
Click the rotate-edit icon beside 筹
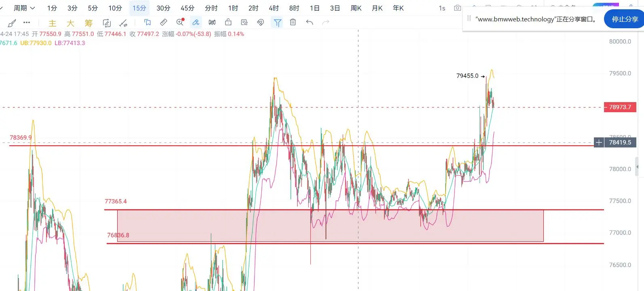[x=107, y=23]
